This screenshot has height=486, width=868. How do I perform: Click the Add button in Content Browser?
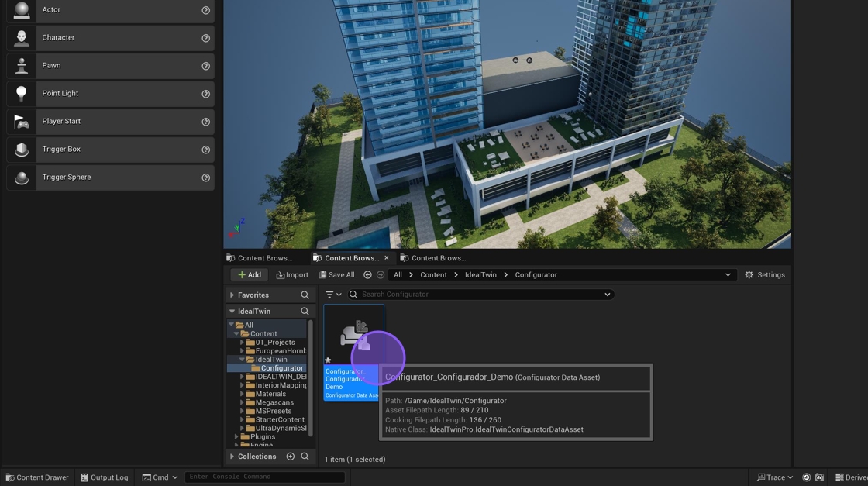[249, 275]
